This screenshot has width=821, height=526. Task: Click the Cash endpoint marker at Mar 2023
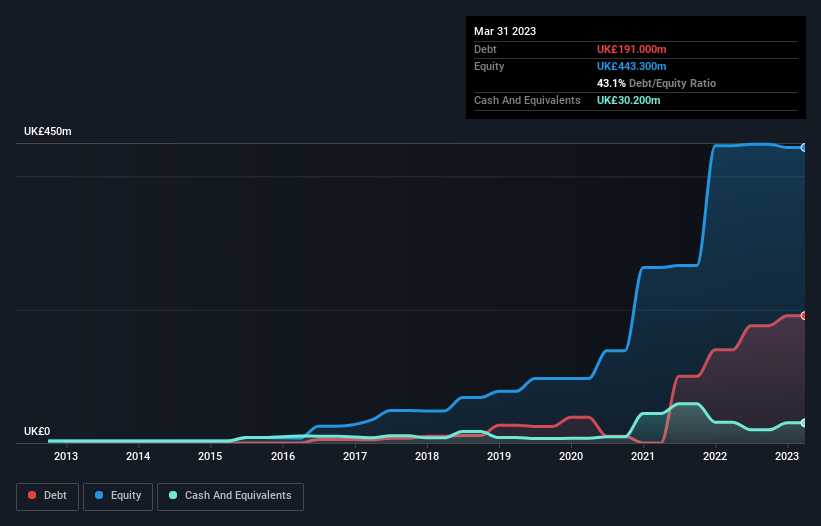804,423
